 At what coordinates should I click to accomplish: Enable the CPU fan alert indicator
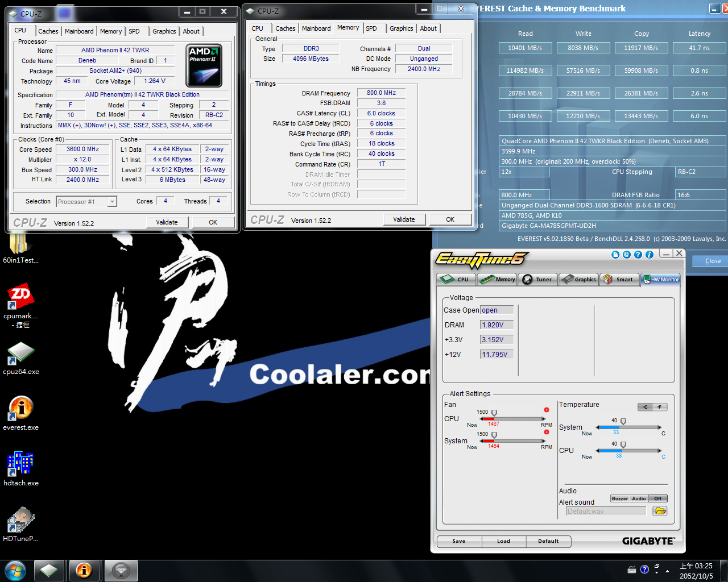547,409
